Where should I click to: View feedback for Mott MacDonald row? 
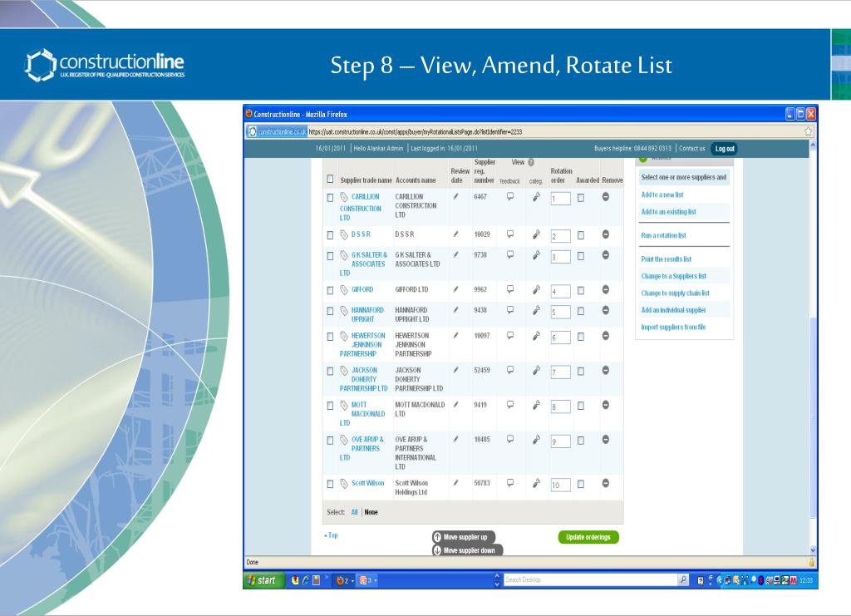[510, 404]
